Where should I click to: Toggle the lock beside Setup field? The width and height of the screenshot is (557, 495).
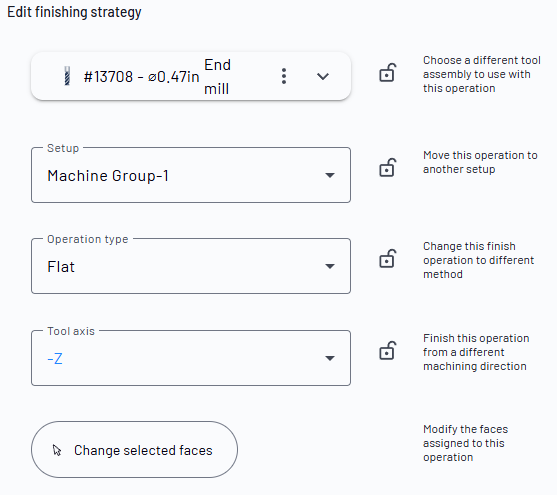tap(387, 167)
